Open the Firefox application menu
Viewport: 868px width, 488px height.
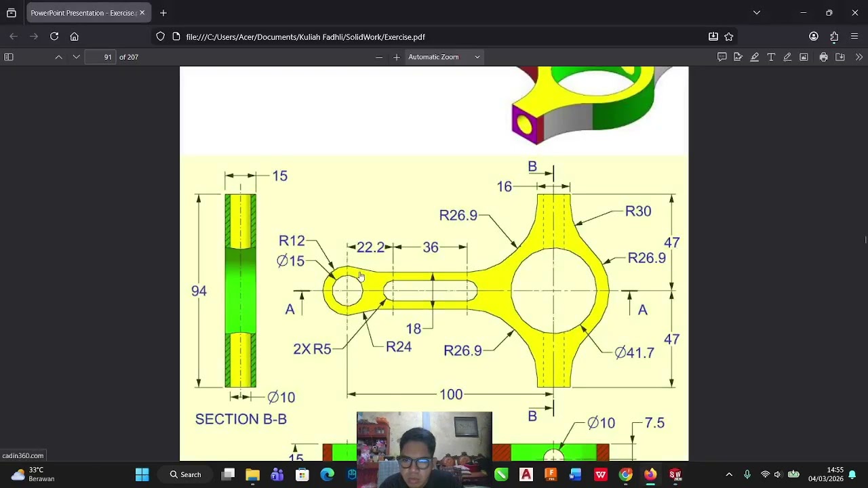tap(854, 37)
